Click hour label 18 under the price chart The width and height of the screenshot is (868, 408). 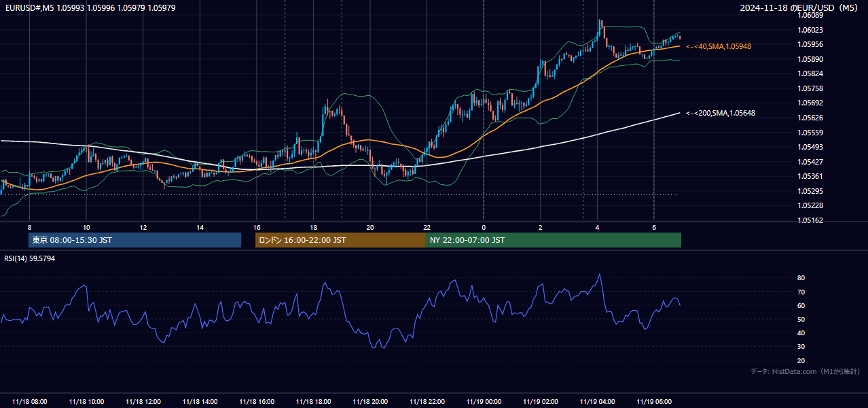coord(313,227)
